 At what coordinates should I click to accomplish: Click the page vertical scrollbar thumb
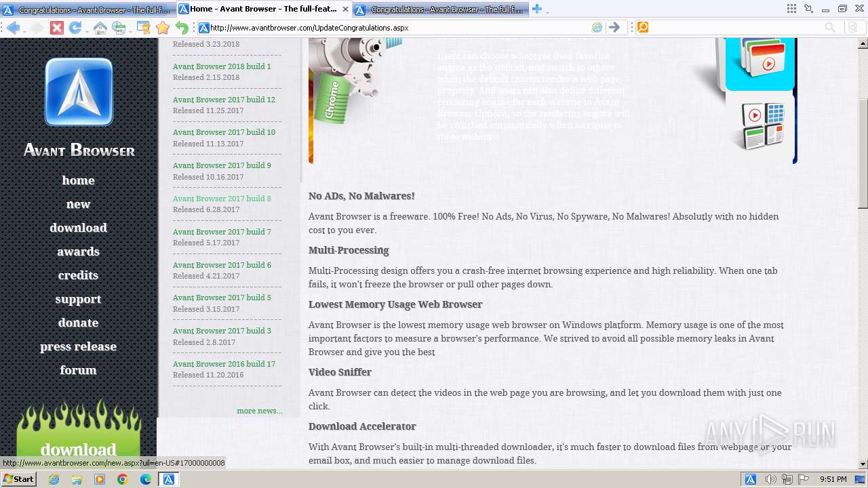click(x=863, y=154)
